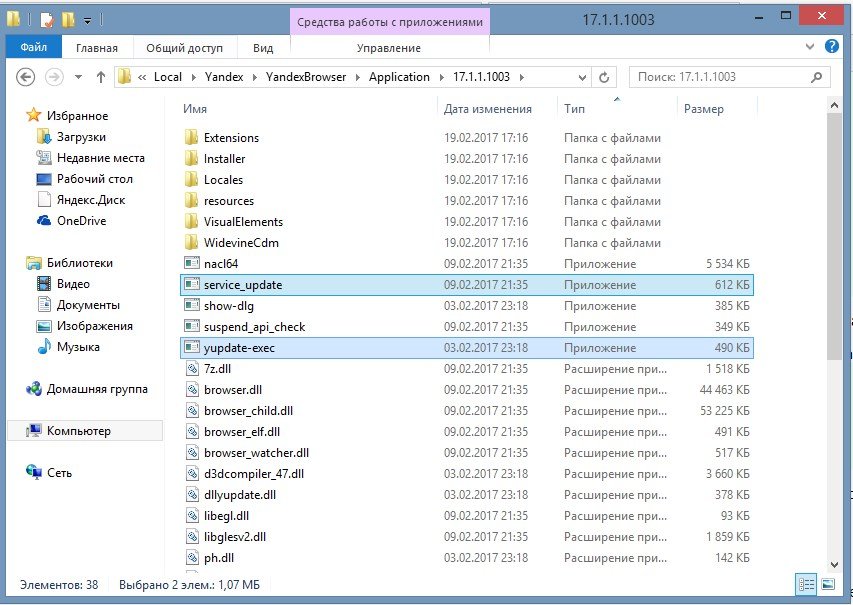Screen dimensions: 853x605
Task: Show hidden path with double chevron
Action: (142, 77)
